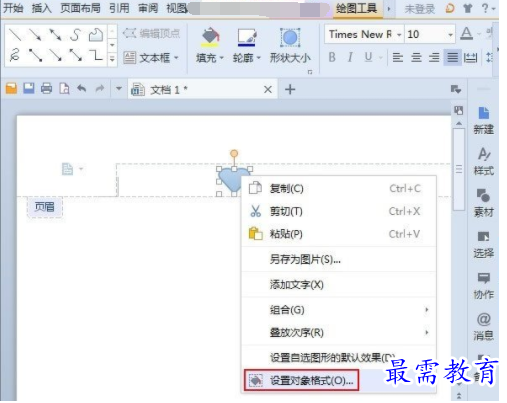
Task: Click the heart shape rotation handle
Action: click(x=234, y=153)
